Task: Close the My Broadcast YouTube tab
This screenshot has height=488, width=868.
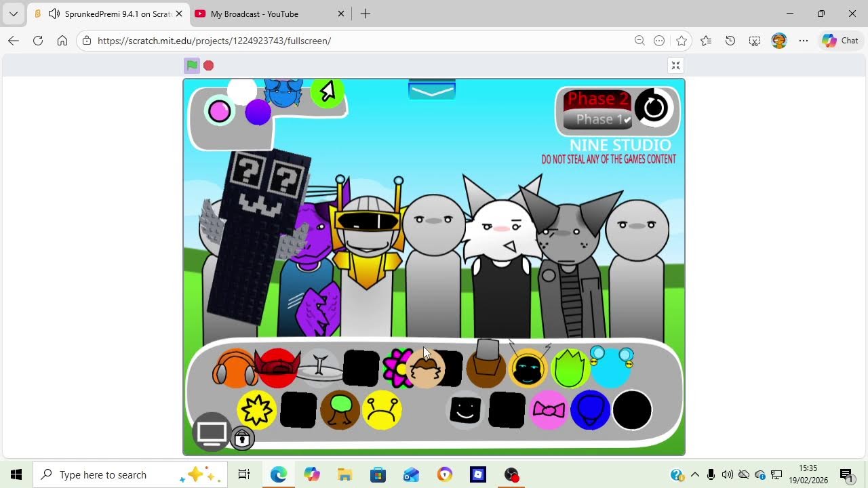Action: [x=341, y=14]
